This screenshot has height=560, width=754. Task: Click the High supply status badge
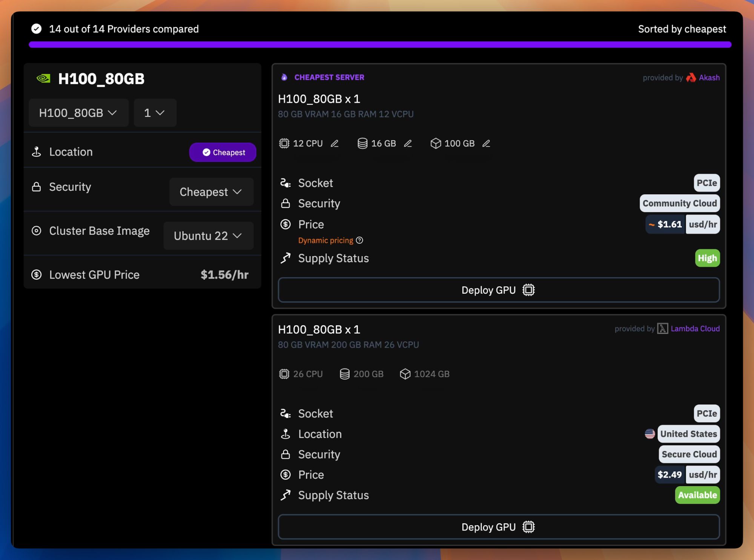[707, 258]
